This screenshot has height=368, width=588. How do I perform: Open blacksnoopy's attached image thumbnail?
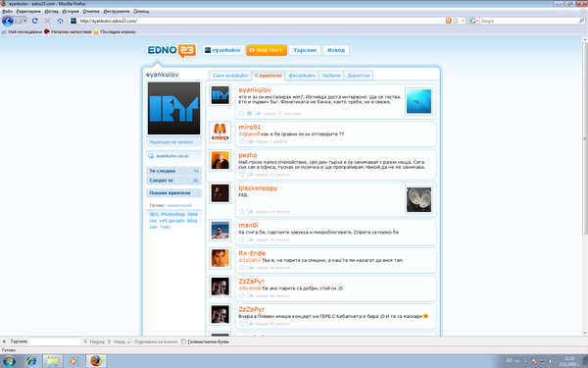(418, 200)
